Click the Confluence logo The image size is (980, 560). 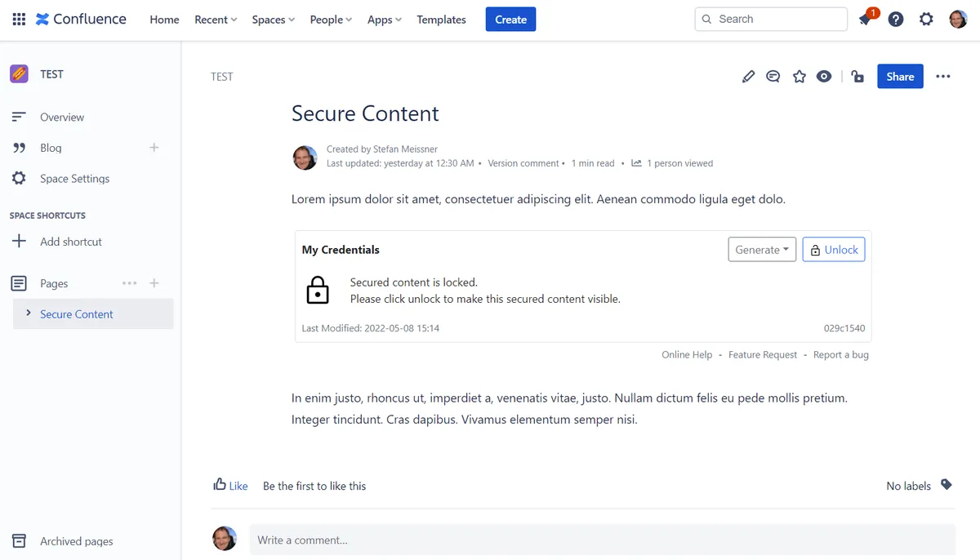(x=81, y=19)
